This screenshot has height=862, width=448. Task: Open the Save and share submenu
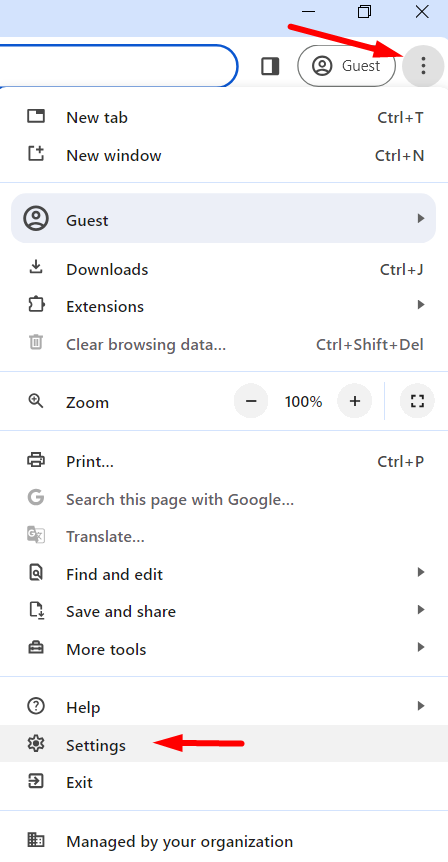(224, 611)
